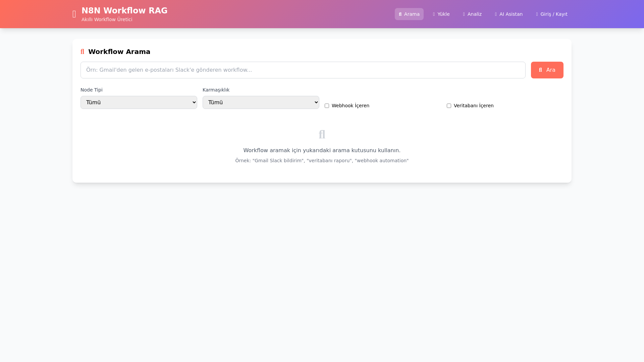
Task: Click the Akıllı Workflow Üretici subtitle
Action: (x=107, y=19)
